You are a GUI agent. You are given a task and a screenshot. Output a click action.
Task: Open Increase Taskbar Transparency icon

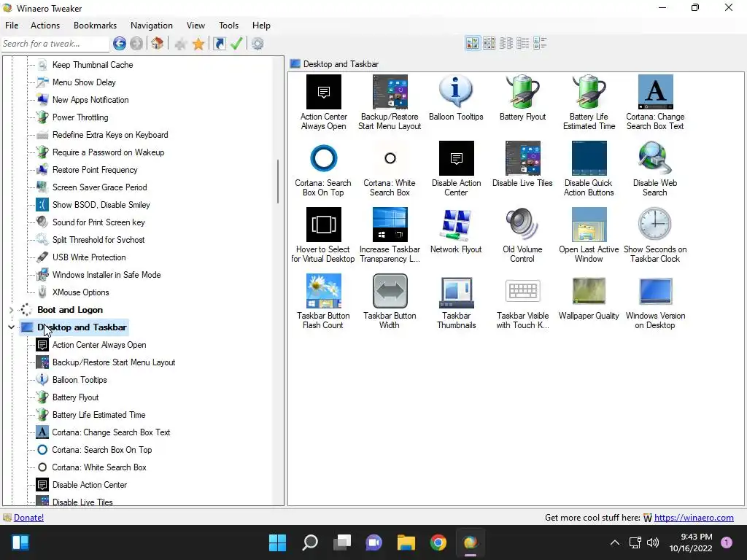(x=390, y=225)
